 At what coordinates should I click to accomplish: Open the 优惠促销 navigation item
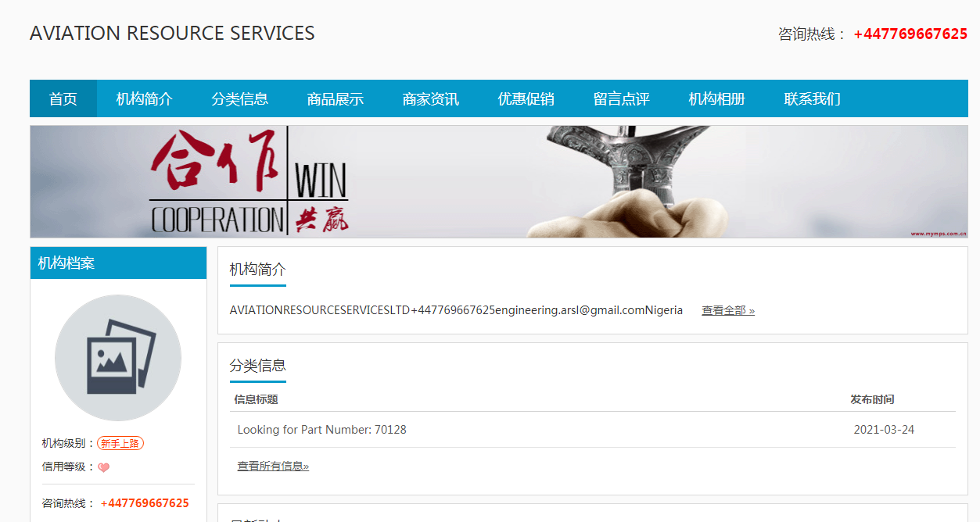526,98
